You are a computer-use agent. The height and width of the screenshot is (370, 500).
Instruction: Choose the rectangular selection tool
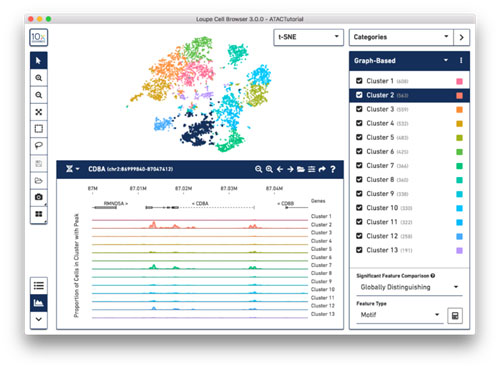[x=39, y=129]
